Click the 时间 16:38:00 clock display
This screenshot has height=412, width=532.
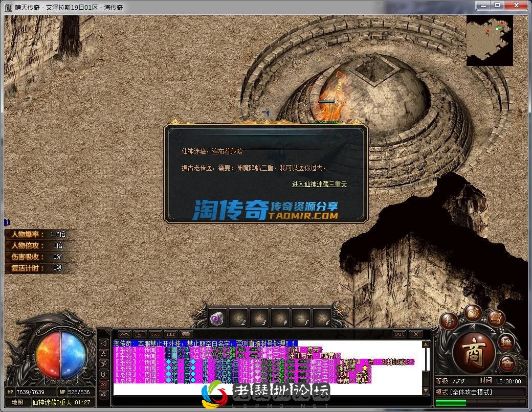(500, 381)
